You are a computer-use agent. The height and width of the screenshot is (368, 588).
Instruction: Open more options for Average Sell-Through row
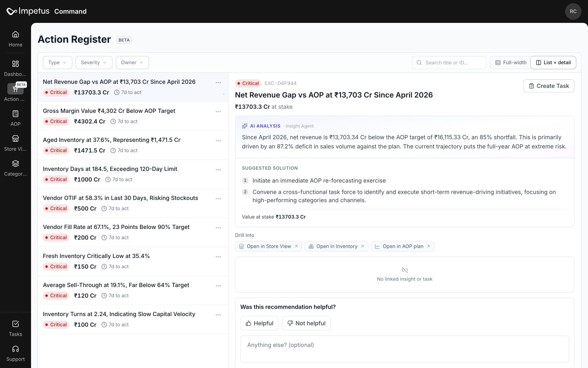(218, 286)
